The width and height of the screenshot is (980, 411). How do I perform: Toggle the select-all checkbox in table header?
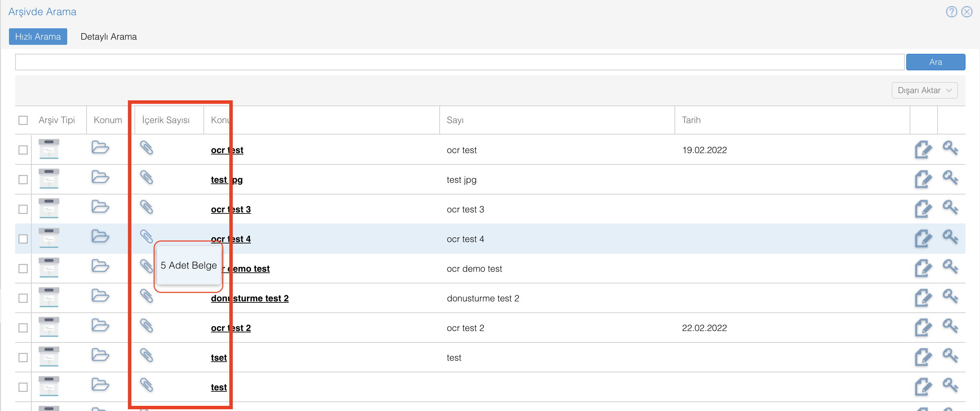tap(23, 120)
